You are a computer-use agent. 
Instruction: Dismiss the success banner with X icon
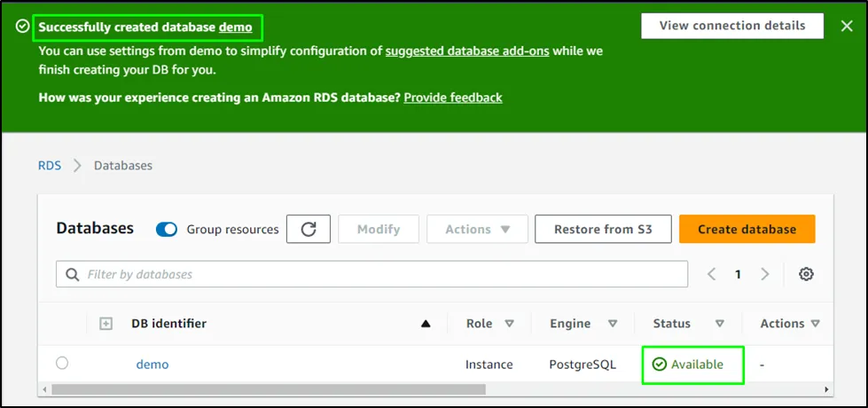(x=846, y=26)
